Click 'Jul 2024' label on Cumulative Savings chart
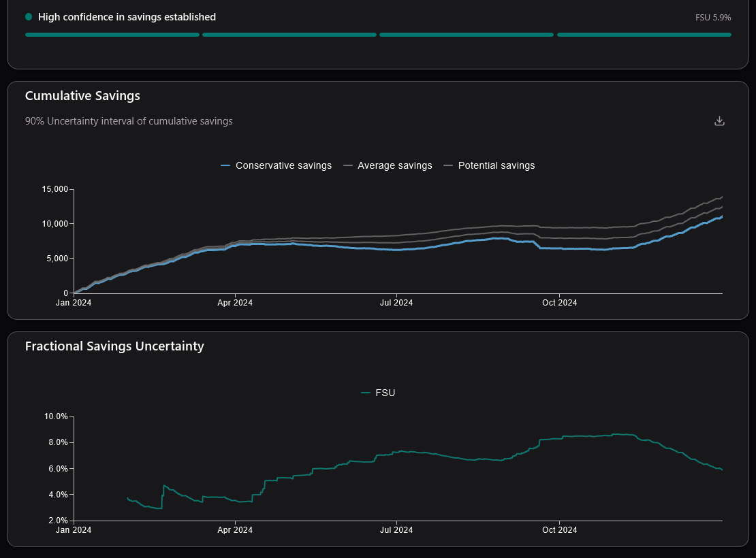 396,303
